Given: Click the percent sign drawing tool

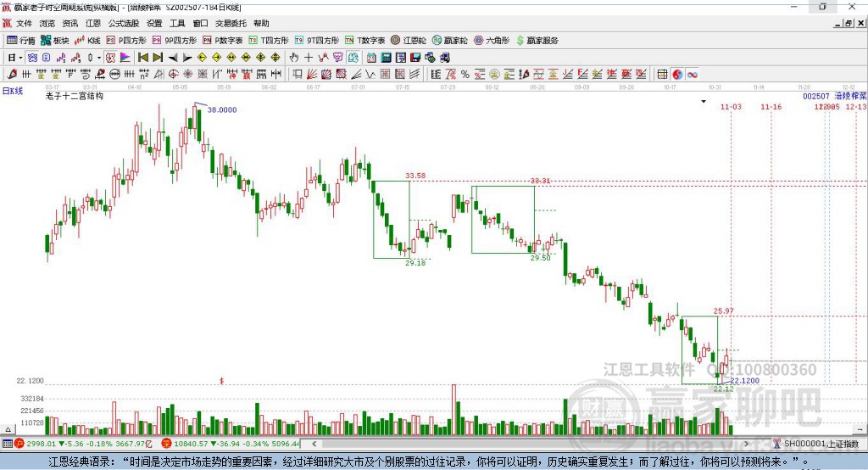Looking at the screenshot, I should (465, 75).
